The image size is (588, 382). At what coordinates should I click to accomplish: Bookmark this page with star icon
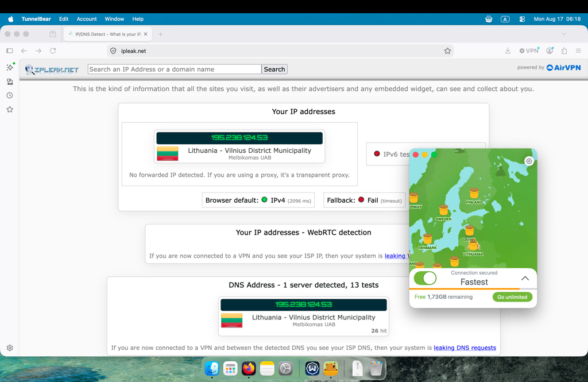click(447, 51)
